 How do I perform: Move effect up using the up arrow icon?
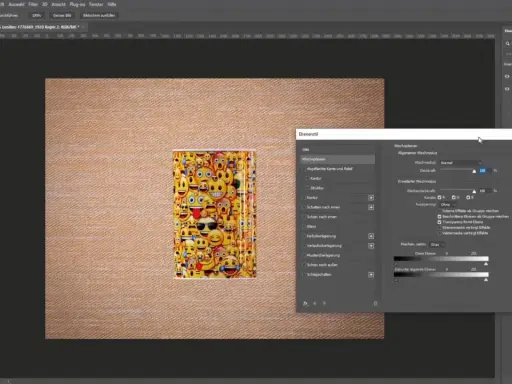(315, 303)
